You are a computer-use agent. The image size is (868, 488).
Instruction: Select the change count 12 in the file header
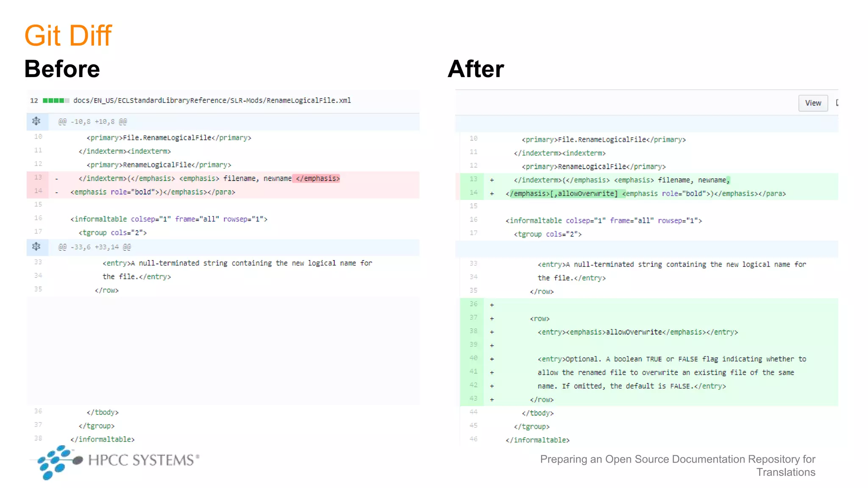pyautogui.click(x=34, y=100)
